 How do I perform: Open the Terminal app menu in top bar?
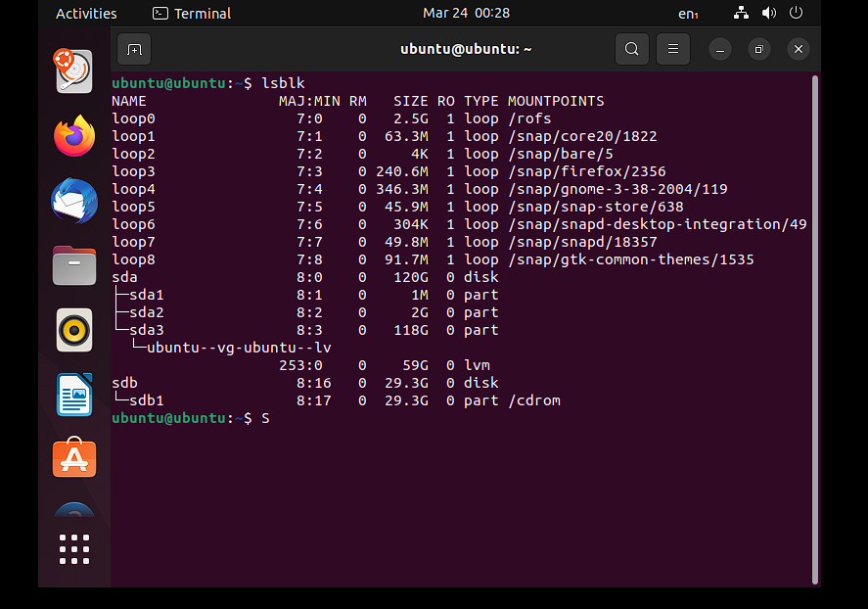coord(192,14)
